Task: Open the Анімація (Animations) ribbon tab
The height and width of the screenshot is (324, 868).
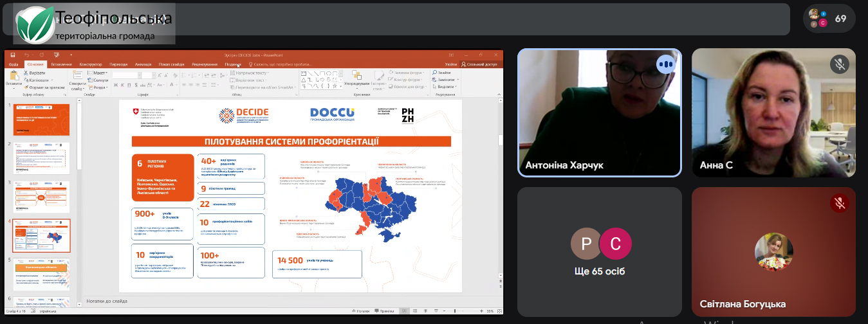Action: (143, 64)
